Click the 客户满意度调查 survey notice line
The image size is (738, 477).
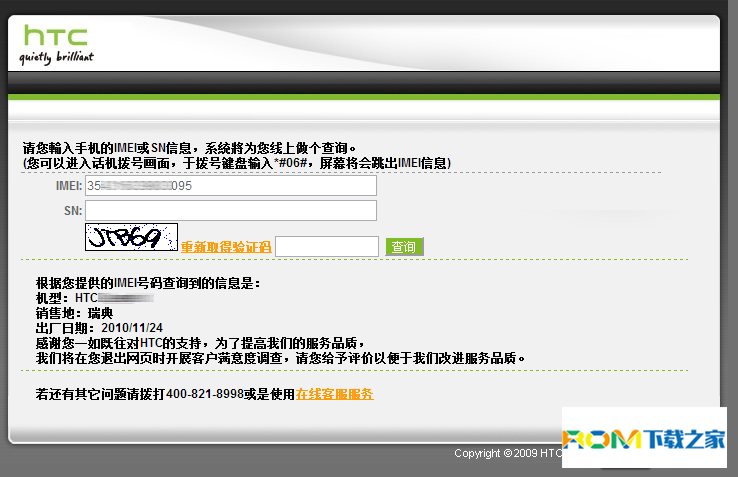point(281,358)
